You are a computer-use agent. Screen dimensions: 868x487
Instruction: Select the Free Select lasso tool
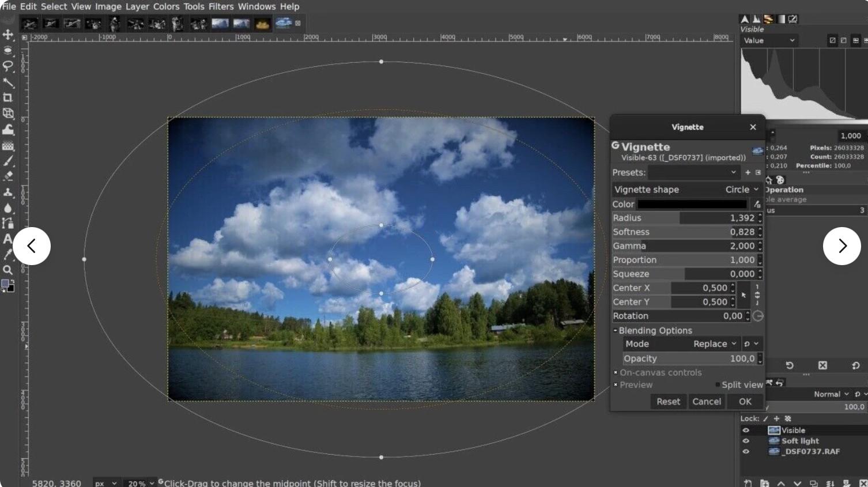coord(8,66)
